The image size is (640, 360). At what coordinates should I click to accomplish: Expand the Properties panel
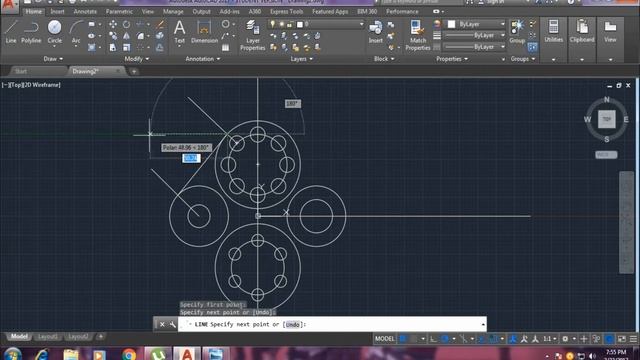click(452, 59)
